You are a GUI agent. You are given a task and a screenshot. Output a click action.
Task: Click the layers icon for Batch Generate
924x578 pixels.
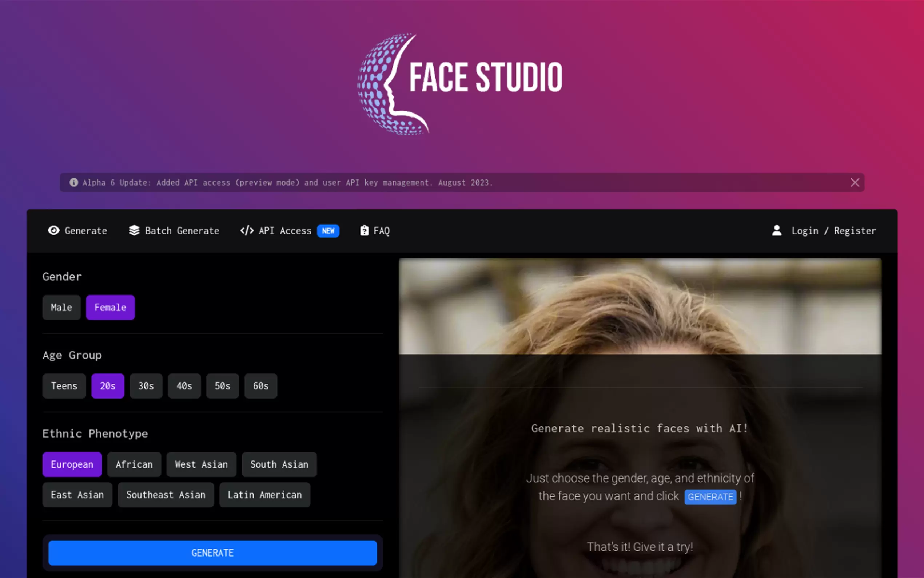coord(134,230)
